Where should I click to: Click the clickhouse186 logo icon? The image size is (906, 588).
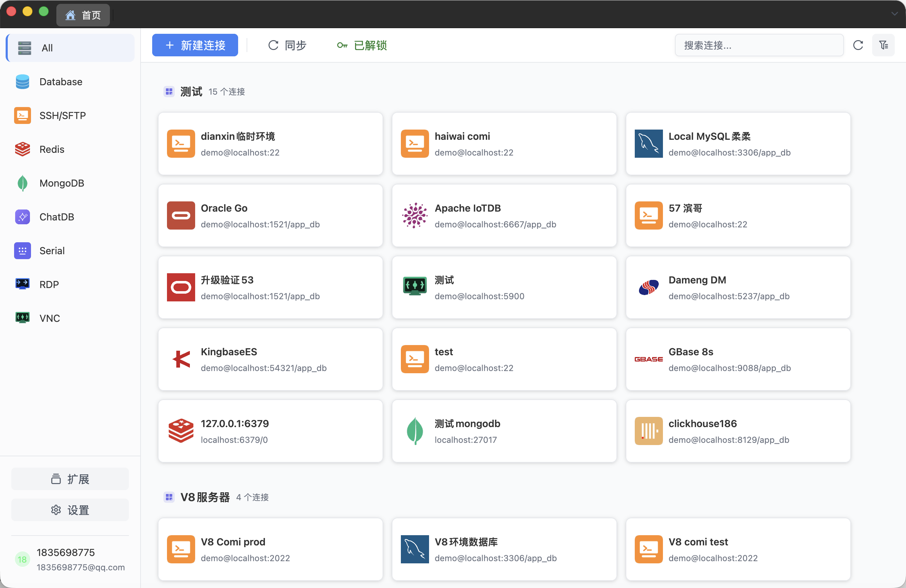[649, 431]
